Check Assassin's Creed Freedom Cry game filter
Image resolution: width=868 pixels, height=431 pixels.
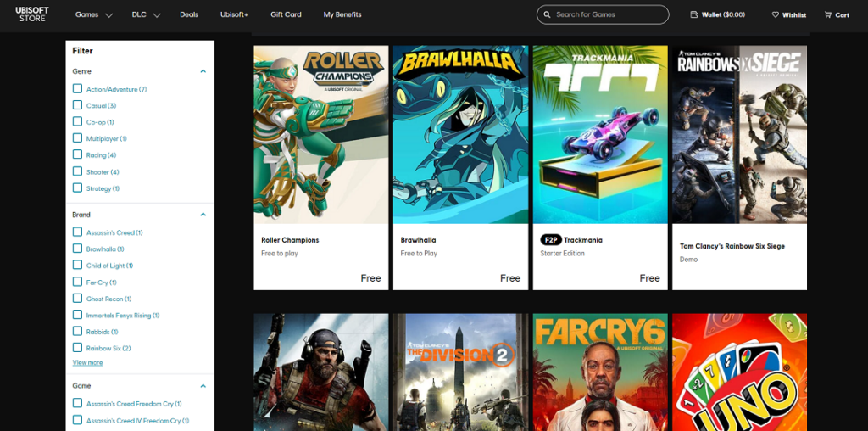point(77,403)
